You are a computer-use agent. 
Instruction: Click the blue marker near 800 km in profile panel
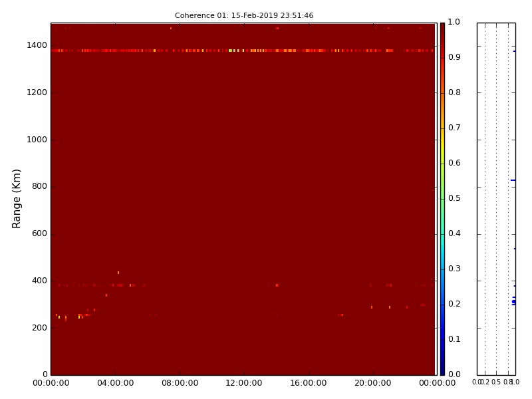(x=513, y=180)
